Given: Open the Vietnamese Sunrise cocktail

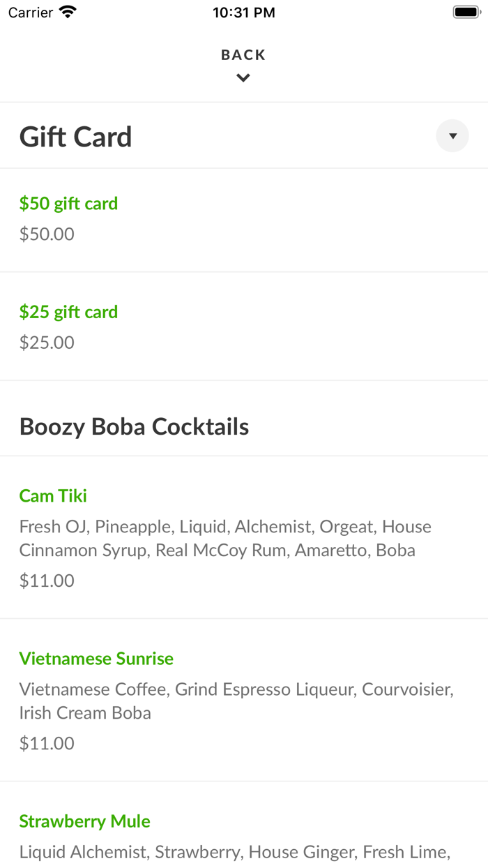Looking at the screenshot, I should click(x=96, y=659).
